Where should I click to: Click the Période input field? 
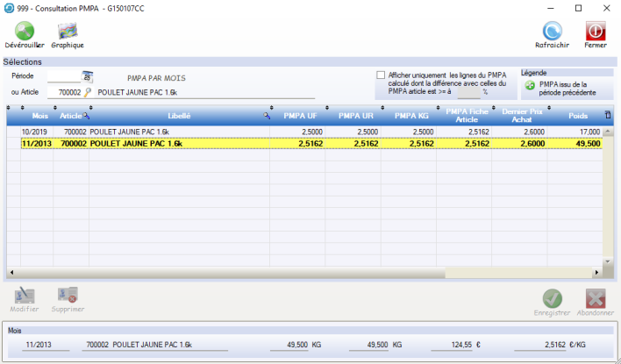[63, 76]
